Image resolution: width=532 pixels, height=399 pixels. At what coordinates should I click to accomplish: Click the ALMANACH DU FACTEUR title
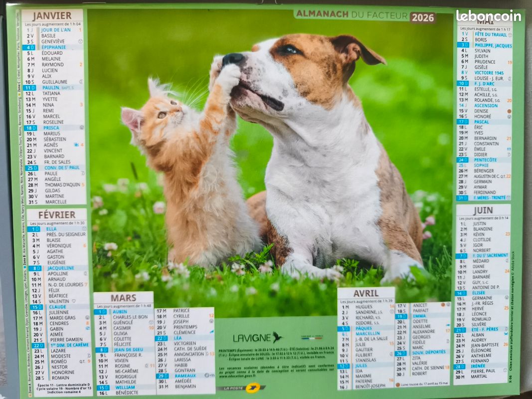352,14
